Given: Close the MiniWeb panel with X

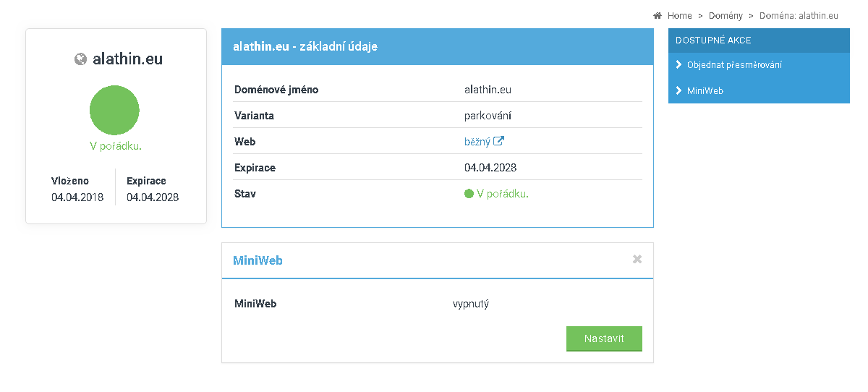Looking at the screenshot, I should point(637,259).
